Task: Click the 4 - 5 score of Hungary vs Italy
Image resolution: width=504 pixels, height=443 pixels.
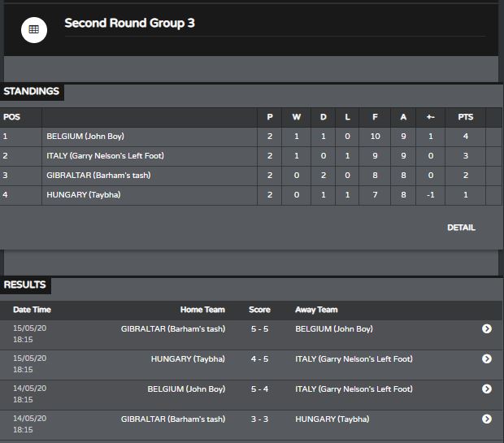Action: (259, 359)
